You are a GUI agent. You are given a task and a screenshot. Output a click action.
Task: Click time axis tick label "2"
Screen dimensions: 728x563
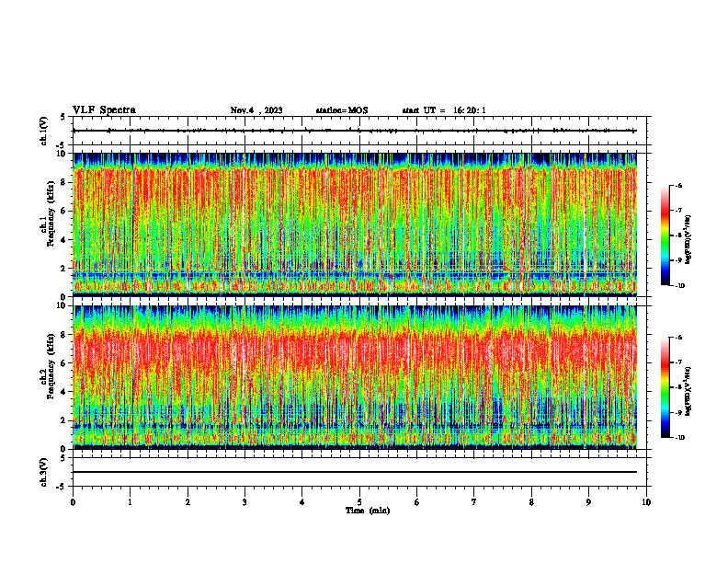click(188, 502)
